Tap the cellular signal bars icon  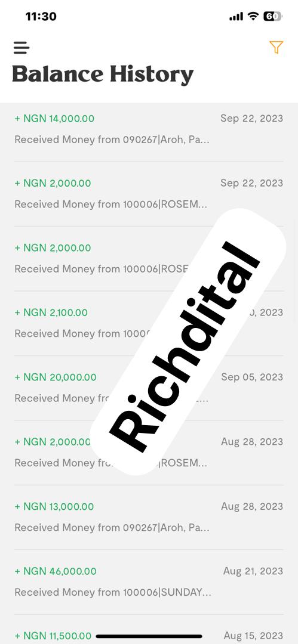click(236, 17)
